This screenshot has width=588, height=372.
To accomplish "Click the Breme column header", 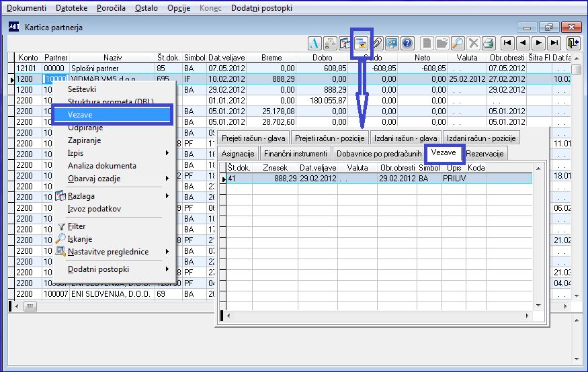I will click(271, 58).
